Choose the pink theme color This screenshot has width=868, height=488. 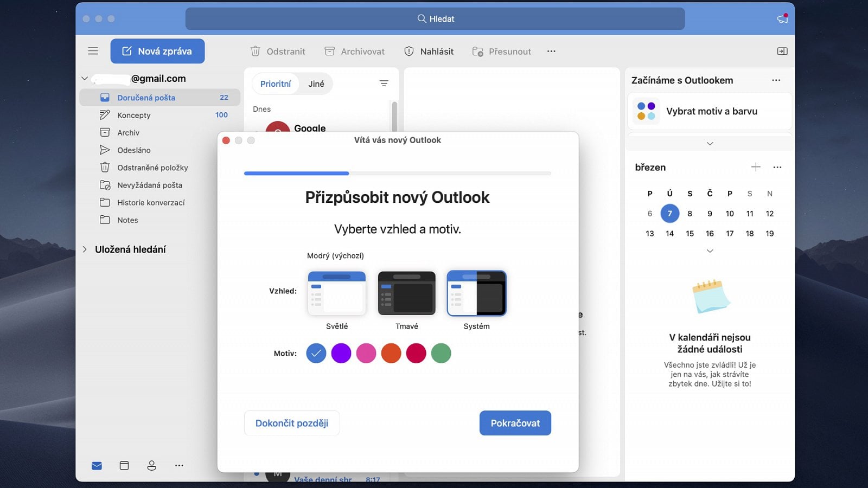point(366,354)
